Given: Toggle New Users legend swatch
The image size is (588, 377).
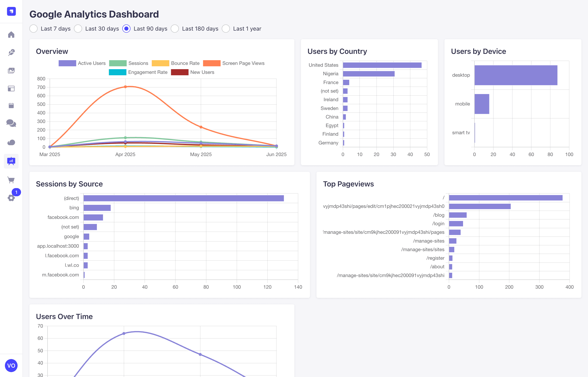Looking at the screenshot, I should 180,72.
